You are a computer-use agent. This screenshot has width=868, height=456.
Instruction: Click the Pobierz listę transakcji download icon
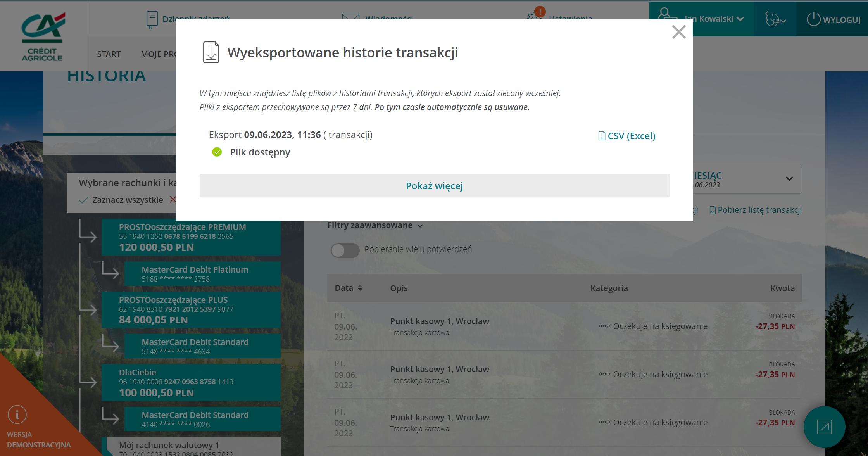(713, 210)
